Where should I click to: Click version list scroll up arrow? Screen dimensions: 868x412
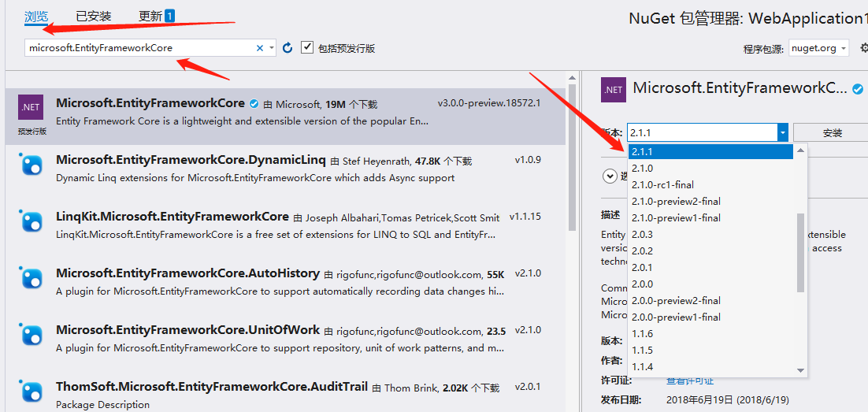point(800,150)
